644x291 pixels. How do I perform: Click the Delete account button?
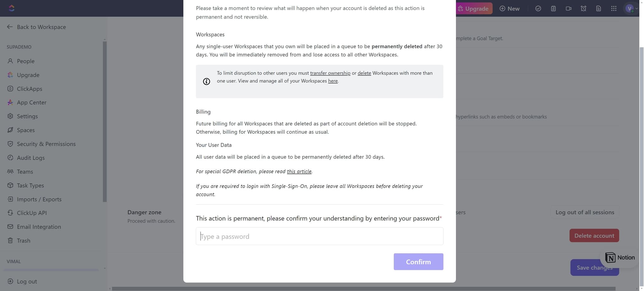click(594, 235)
